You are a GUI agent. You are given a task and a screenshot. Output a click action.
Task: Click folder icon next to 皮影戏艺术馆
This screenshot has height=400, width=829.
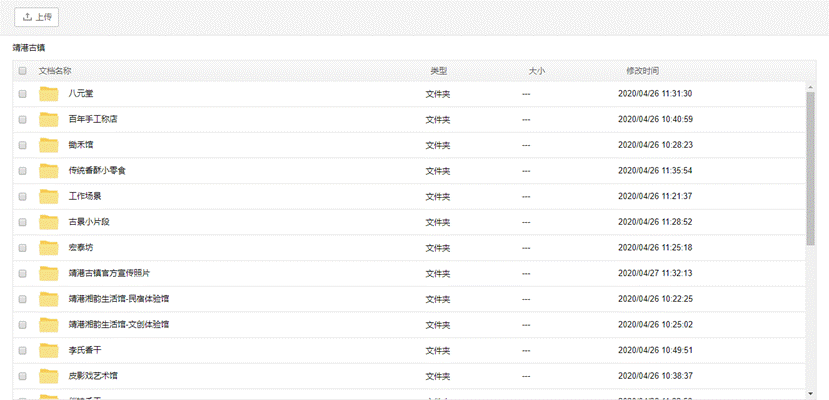(49, 376)
